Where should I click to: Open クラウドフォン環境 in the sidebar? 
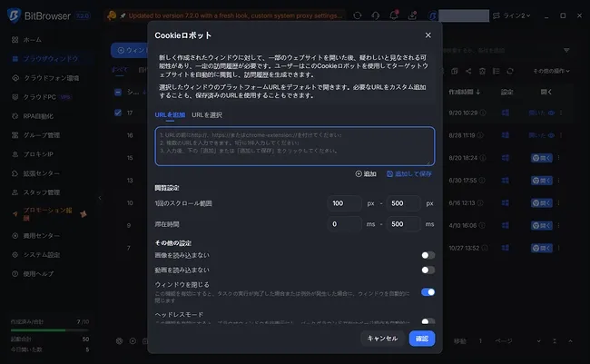click(51, 78)
